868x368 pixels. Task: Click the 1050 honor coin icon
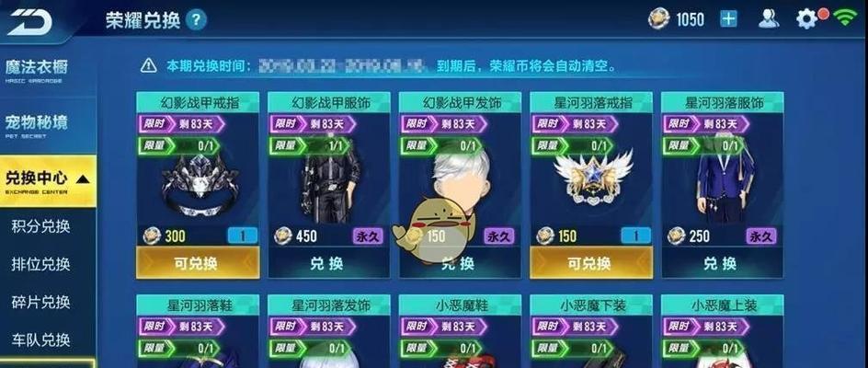(658, 19)
